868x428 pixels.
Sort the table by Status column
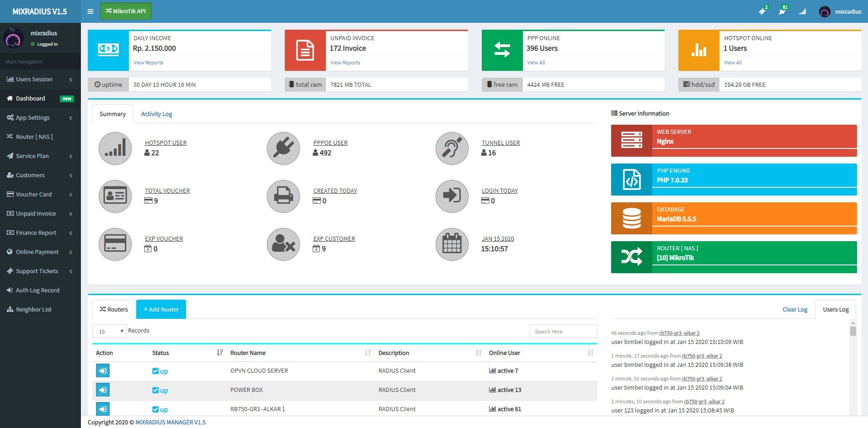(x=187, y=353)
